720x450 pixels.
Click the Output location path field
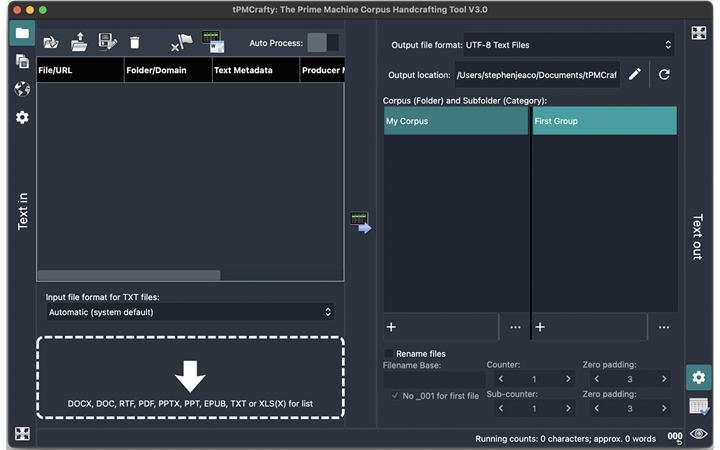click(x=537, y=75)
